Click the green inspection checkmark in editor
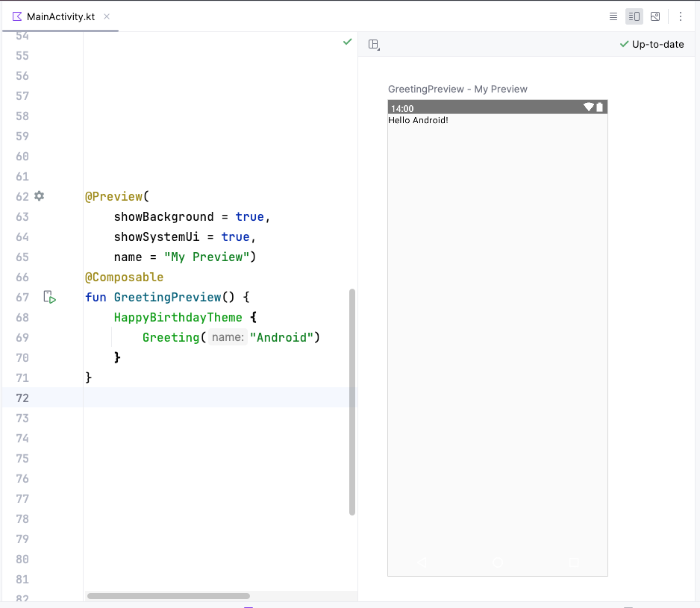Image resolution: width=700 pixels, height=608 pixels. coord(347,43)
